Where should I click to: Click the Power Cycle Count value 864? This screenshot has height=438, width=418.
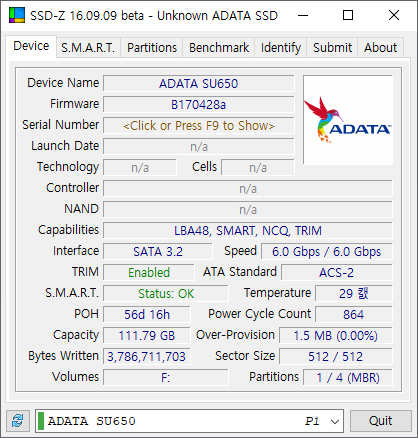(x=354, y=315)
